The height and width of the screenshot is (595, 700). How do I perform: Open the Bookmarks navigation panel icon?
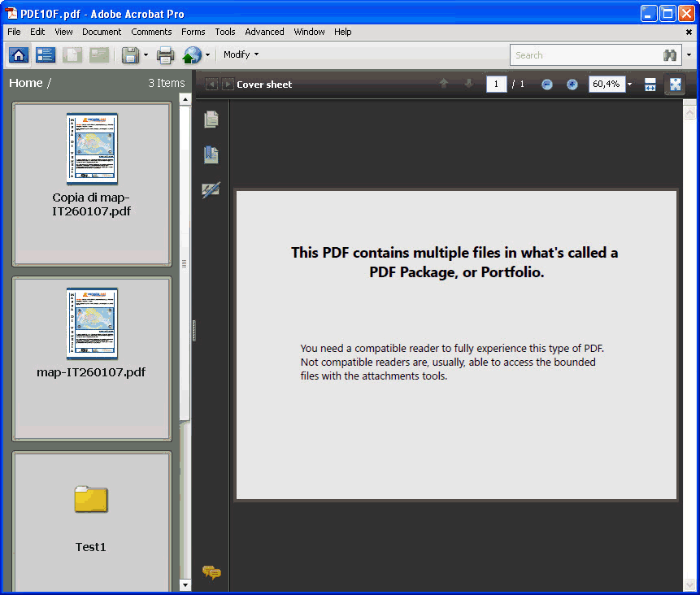(211, 155)
